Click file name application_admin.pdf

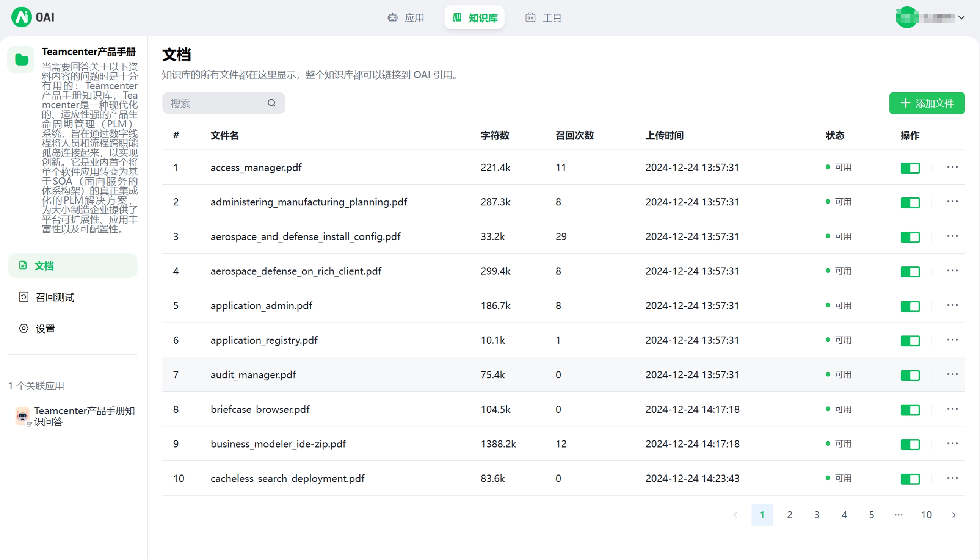click(x=261, y=305)
